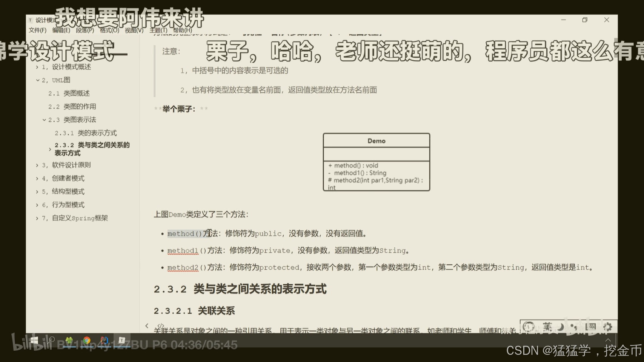This screenshot has height=362, width=644.
Task: Click note line 2, 也有将类型放在变量名前面
Action: pos(278,90)
